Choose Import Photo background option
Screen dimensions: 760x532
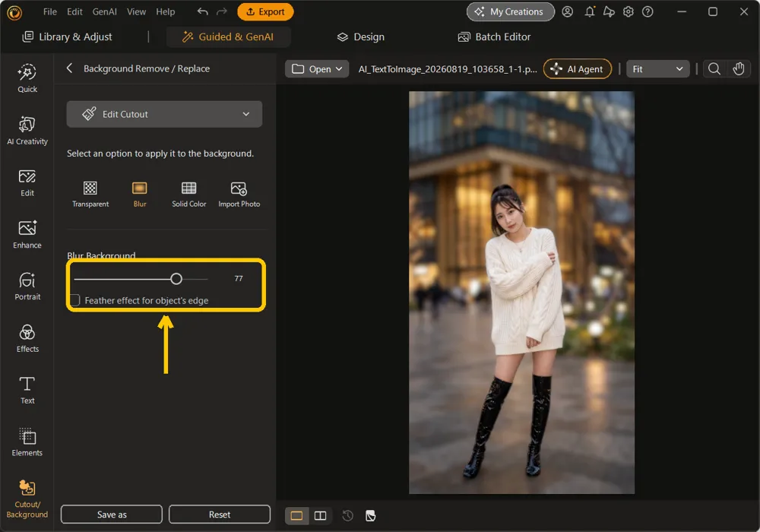point(239,195)
